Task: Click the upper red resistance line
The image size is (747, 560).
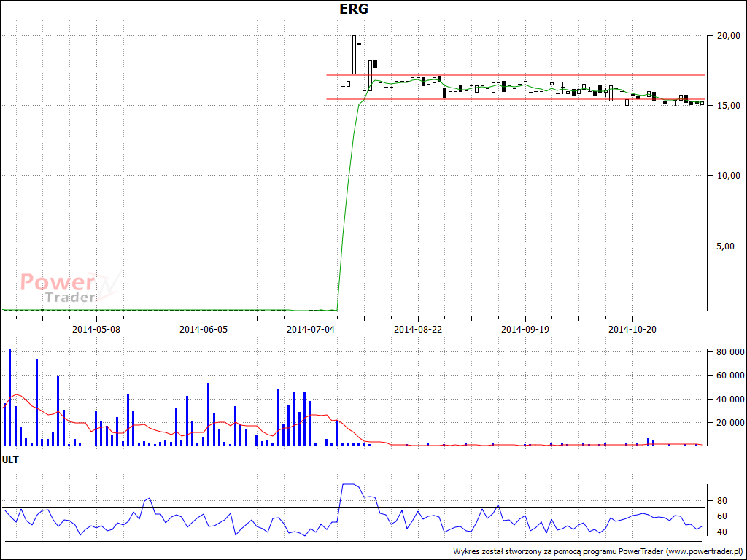Action: (516, 75)
